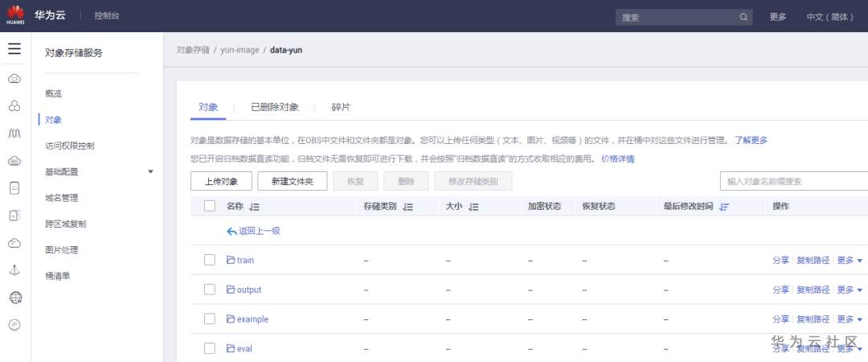Click 复制路径 for example row

click(x=813, y=319)
